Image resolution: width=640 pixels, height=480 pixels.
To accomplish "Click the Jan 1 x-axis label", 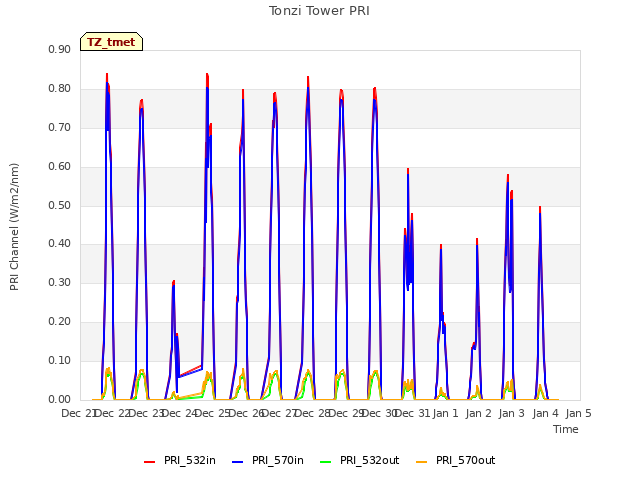I will 445,413.
